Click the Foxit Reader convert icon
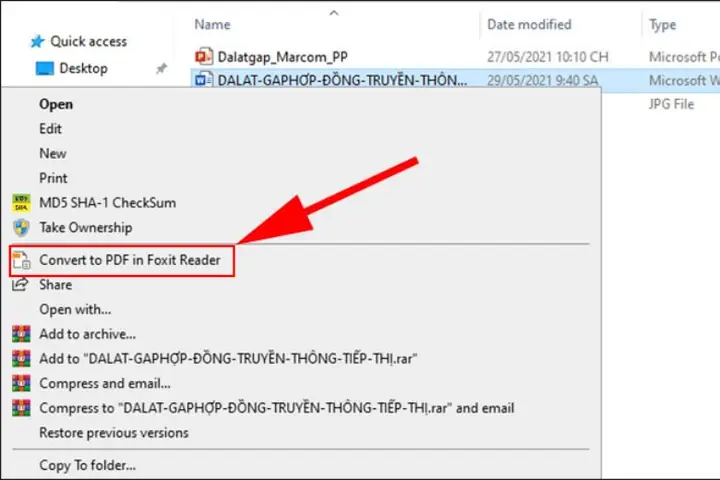 [21, 260]
